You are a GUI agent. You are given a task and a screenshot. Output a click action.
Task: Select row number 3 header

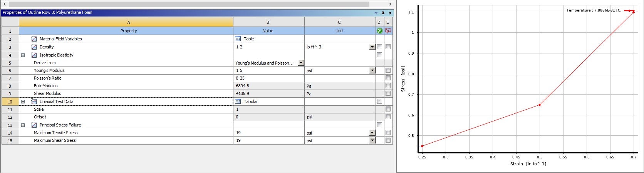(x=10, y=47)
